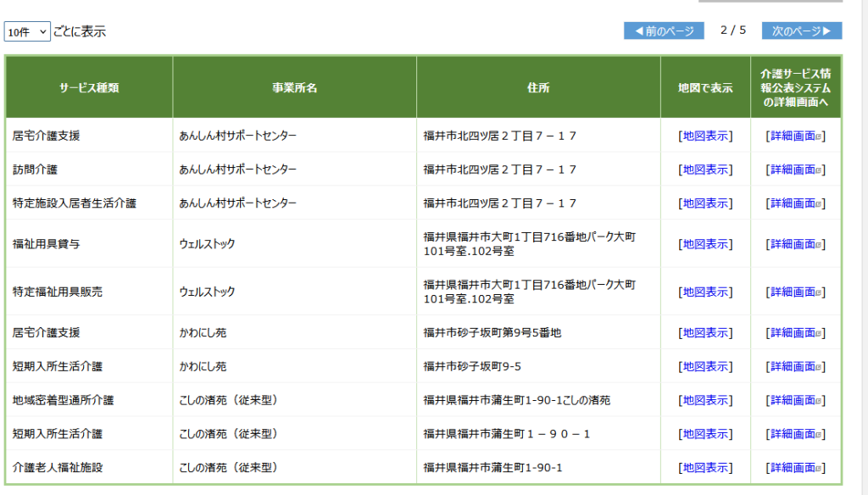Click external-link icon for 特定施設入居者生活介護 row
Screen dimensions: 868x495
pyautogui.click(x=818, y=203)
